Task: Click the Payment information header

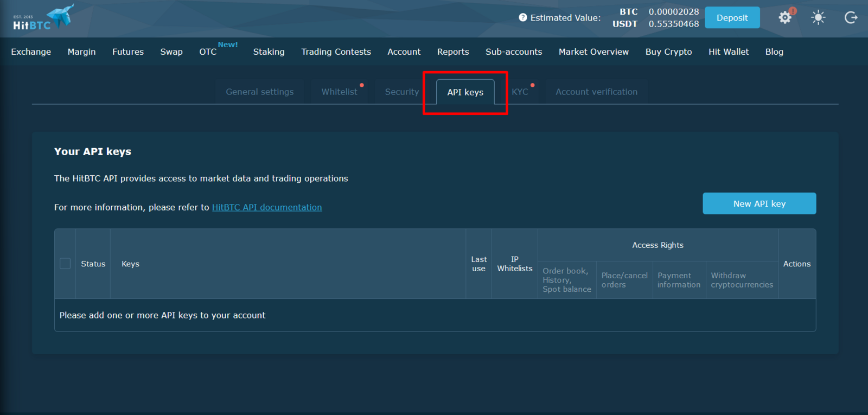Action: [x=679, y=280]
